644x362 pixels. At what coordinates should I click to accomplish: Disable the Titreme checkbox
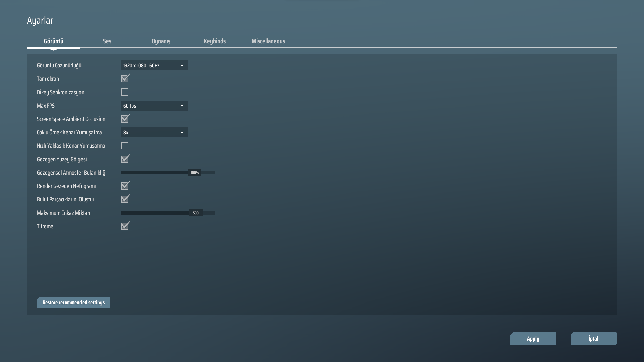pos(125,226)
